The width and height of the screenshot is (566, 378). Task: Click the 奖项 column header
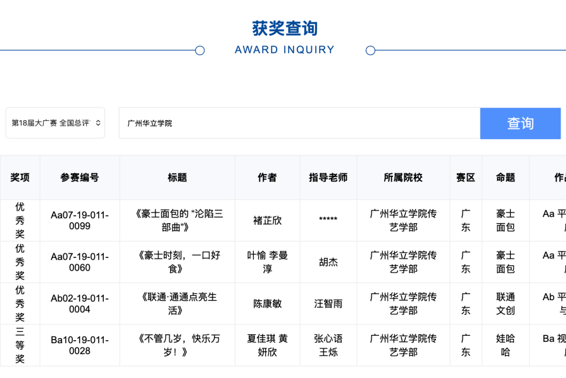point(20,177)
